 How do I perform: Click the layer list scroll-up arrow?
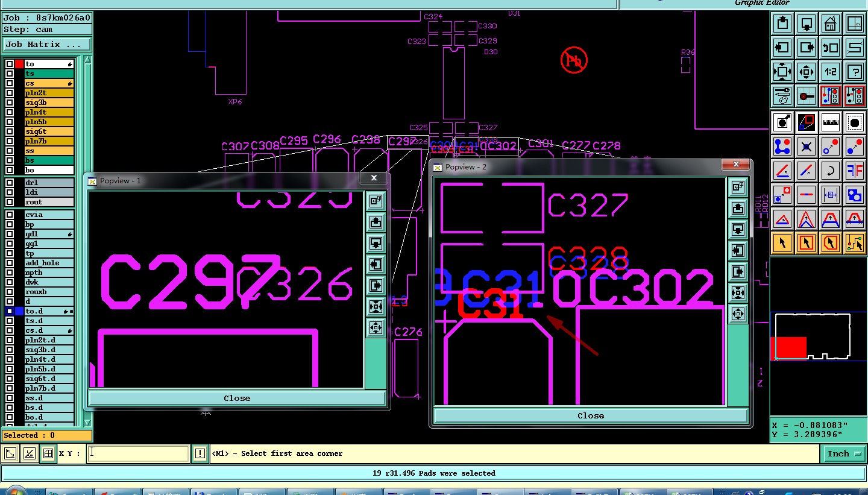coord(88,61)
